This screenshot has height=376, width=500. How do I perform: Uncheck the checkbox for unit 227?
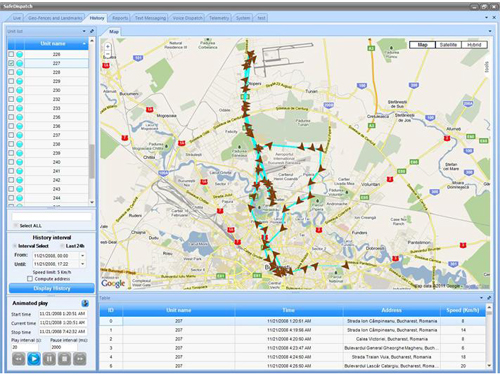(11, 63)
